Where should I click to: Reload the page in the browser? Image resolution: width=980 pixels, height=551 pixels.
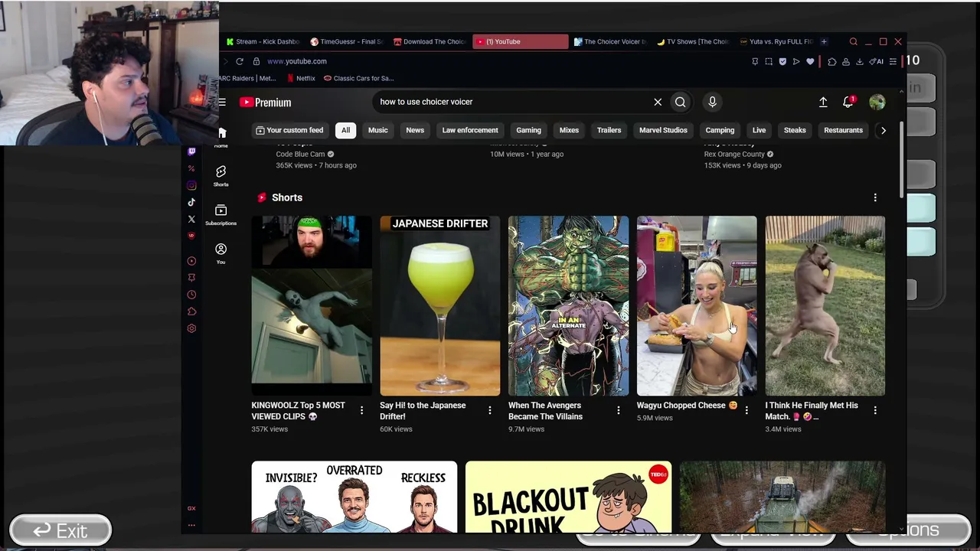[240, 61]
